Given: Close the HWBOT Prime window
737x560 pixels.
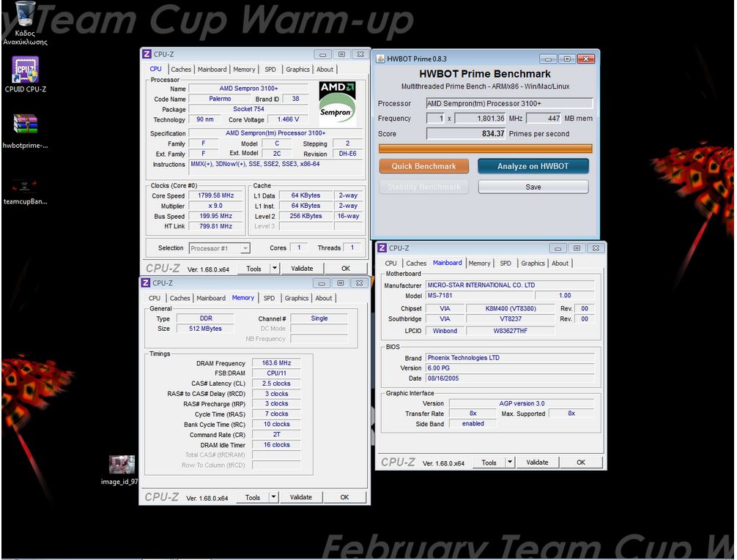Looking at the screenshot, I should [x=585, y=59].
